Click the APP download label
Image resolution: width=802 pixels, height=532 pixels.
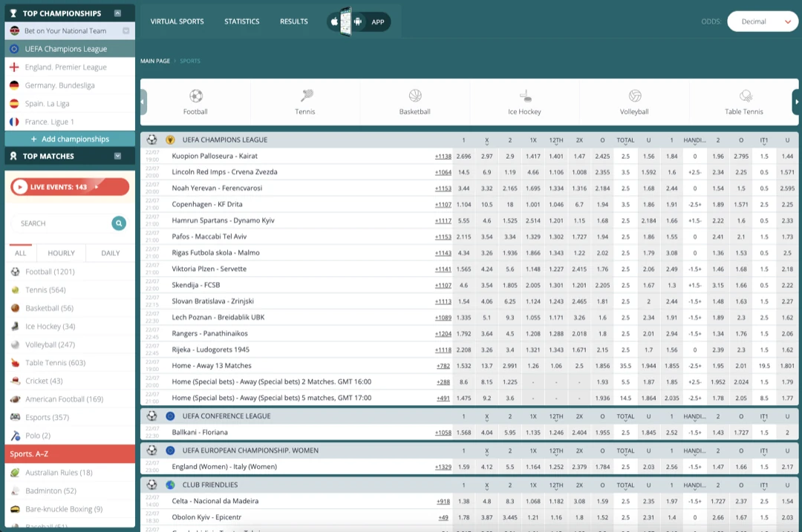point(377,22)
